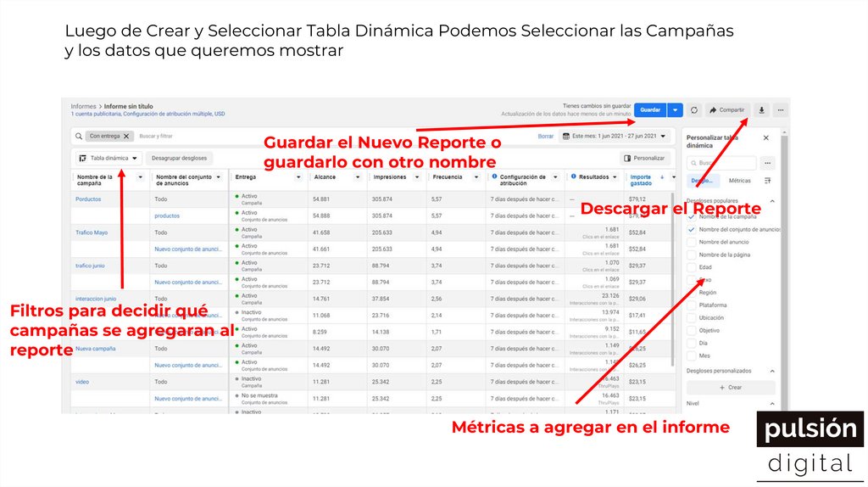Open the 'Tabla dinámica' dropdown
Image resolution: width=868 pixels, height=487 pixels.
(x=108, y=158)
